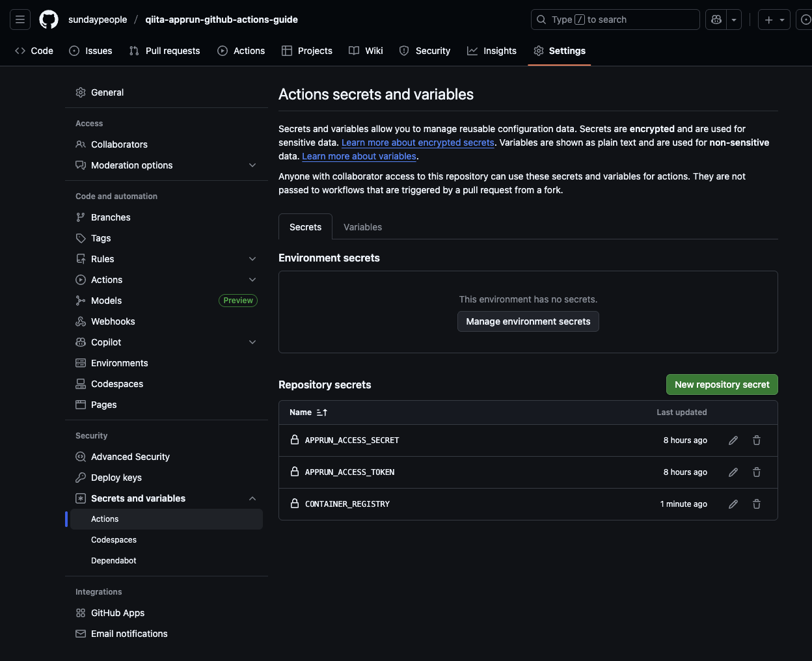Edit the APPRUN_ACCESS_TOKEN secret
This screenshot has width=812, height=661.
point(733,472)
